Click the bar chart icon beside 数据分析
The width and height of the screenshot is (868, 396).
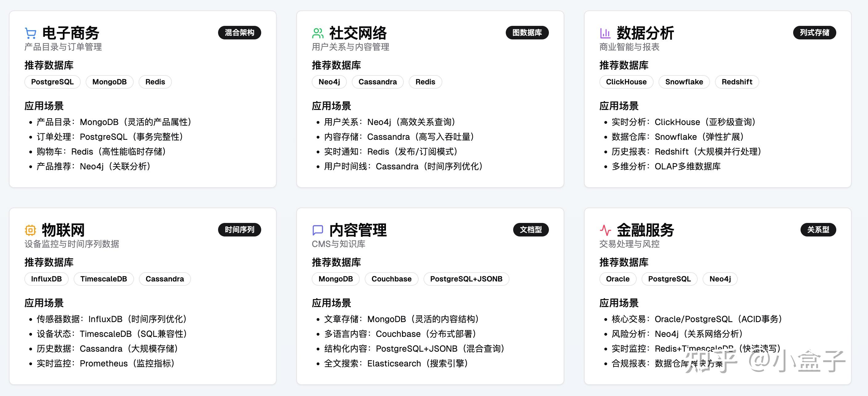pos(605,33)
